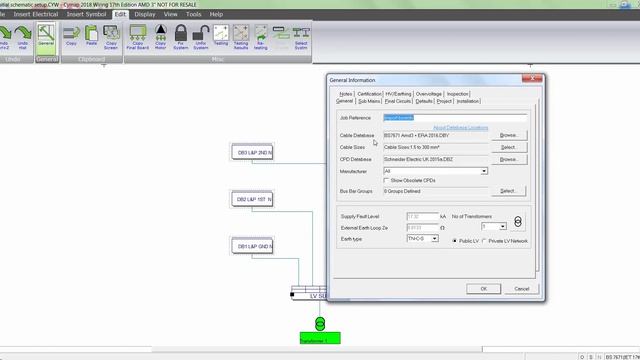Click the External Earth Loop Ze field
This screenshot has height=360, width=640.
click(x=422, y=228)
